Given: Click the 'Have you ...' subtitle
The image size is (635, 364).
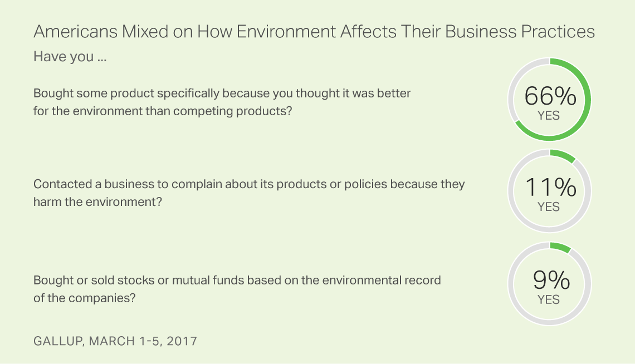Looking at the screenshot, I should [x=70, y=57].
